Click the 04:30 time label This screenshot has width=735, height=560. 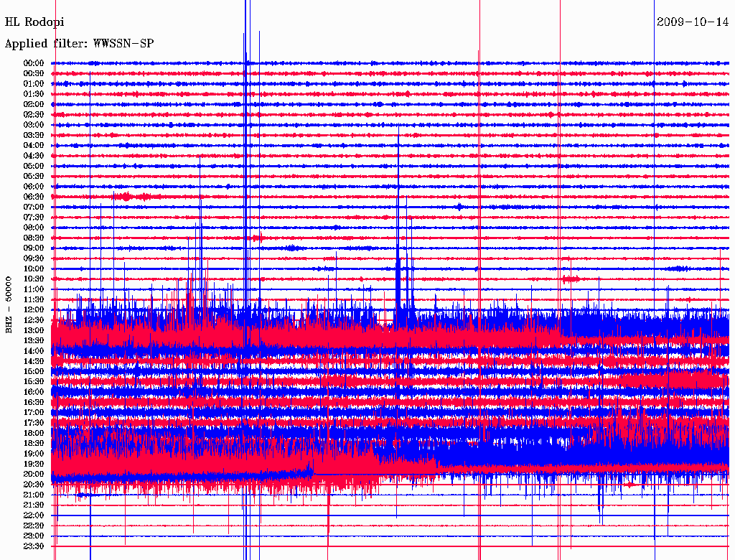[x=34, y=156]
